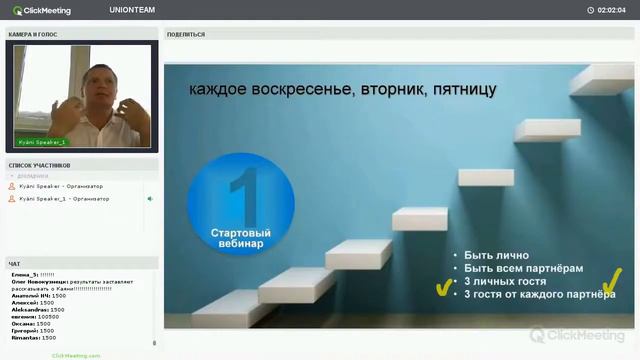Click the ClickMeeting logo in header

(42, 10)
